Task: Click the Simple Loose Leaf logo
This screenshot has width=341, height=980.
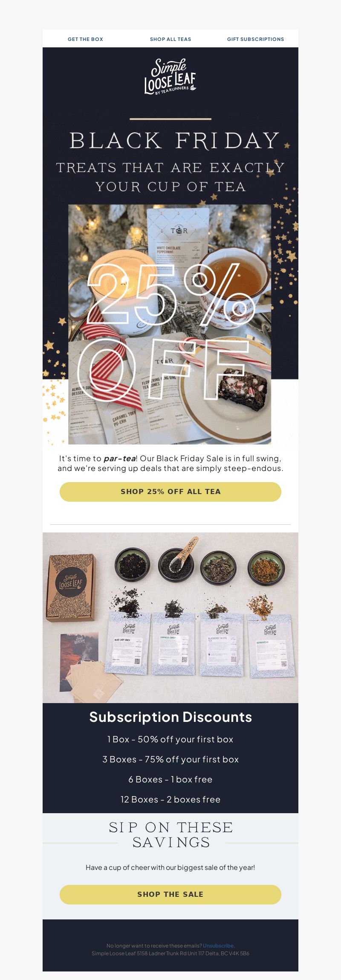Action: (x=170, y=77)
